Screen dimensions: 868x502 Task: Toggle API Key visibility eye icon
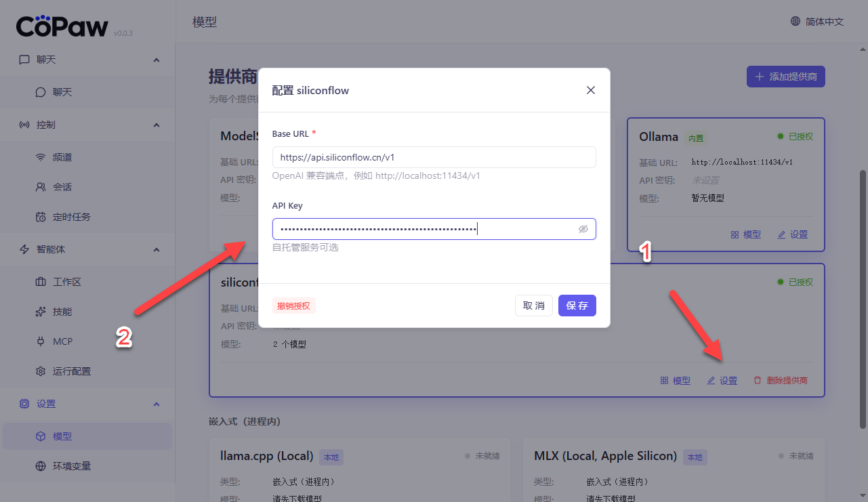coord(583,229)
